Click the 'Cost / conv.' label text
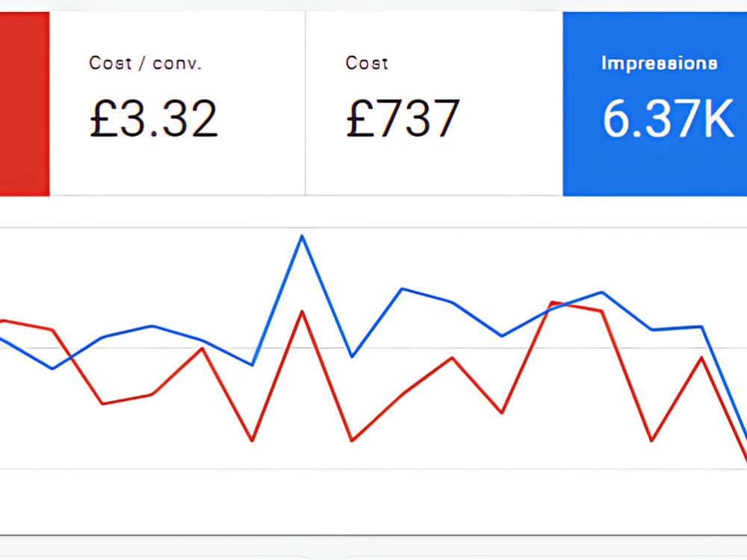 [146, 63]
